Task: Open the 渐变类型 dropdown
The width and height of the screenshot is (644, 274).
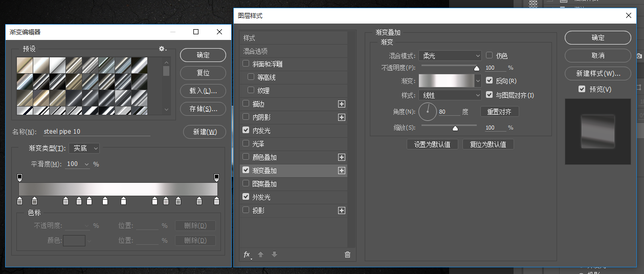Action: tap(84, 149)
